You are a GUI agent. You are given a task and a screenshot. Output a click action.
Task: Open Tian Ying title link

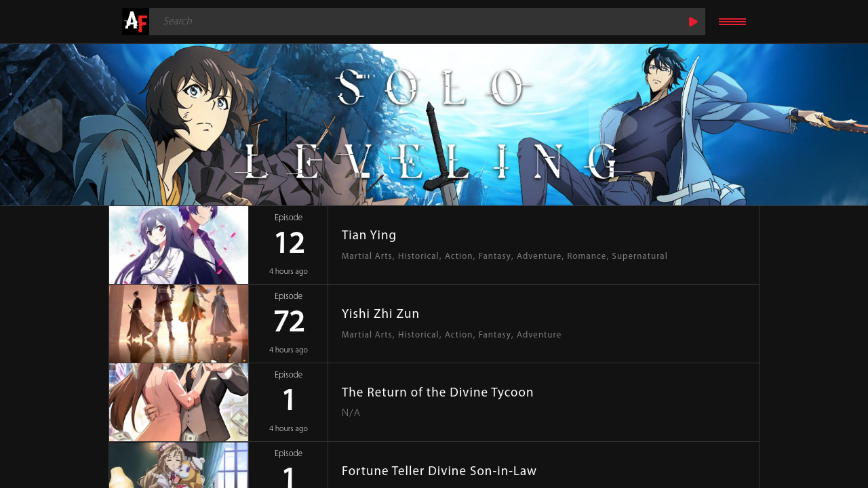pos(369,235)
